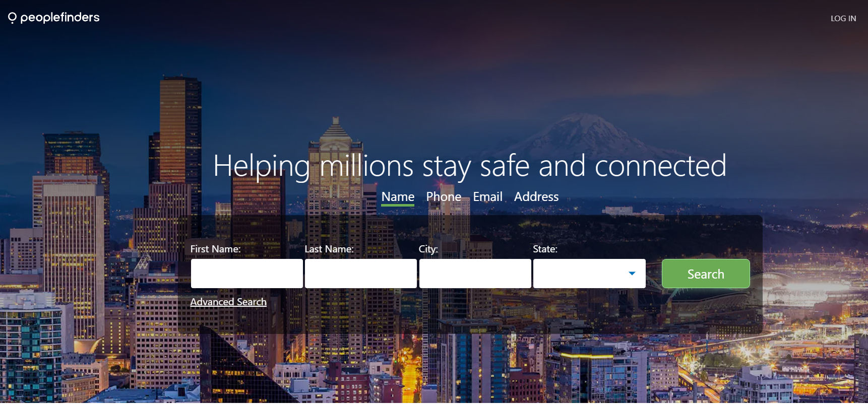
Task: Focus the City input field
Action: point(475,274)
